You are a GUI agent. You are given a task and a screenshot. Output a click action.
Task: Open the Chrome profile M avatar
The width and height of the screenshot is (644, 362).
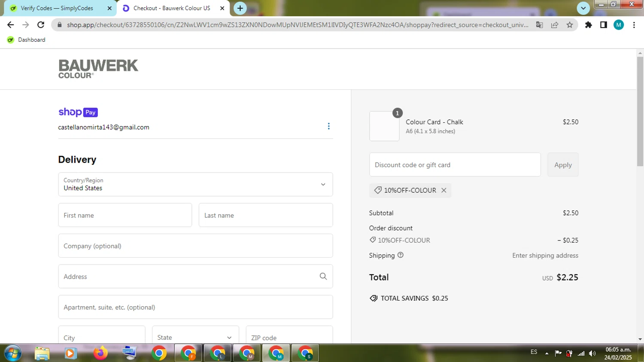click(x=619, y=25)
